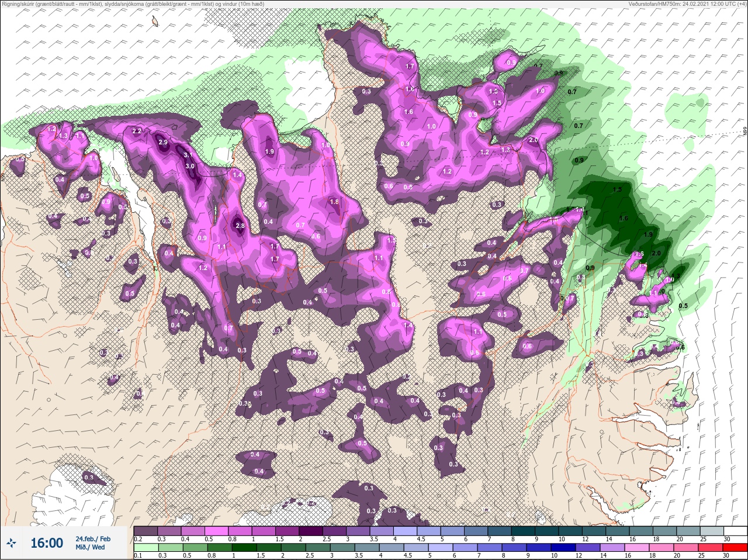Click the Veðurstofan logo icon beside 16:00

pyautogui.click(x=11, y=543)
